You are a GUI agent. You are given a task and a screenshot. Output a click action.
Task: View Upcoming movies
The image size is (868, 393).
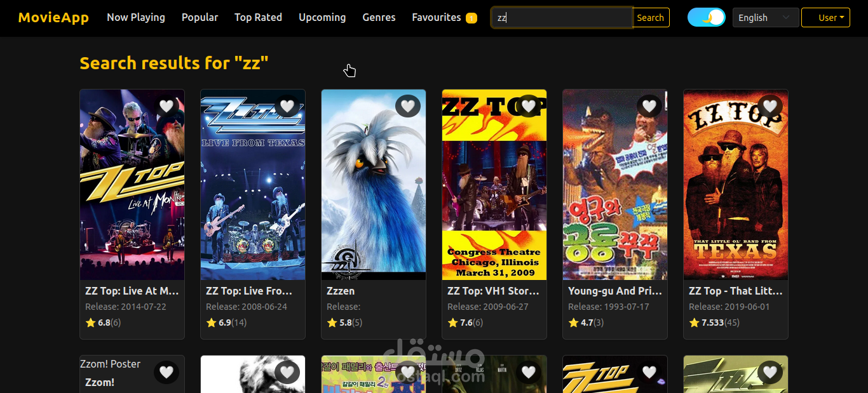[322, 18]
